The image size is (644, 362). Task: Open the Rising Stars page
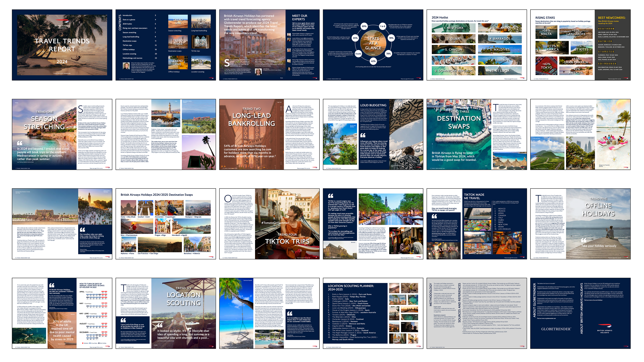pyautogui.click(x=580, y=45)
